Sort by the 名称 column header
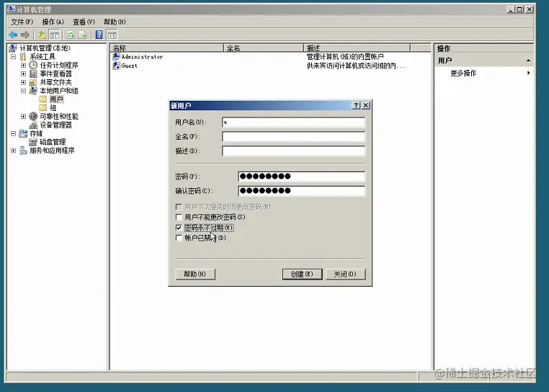549x392 pixels. point(167,48)
